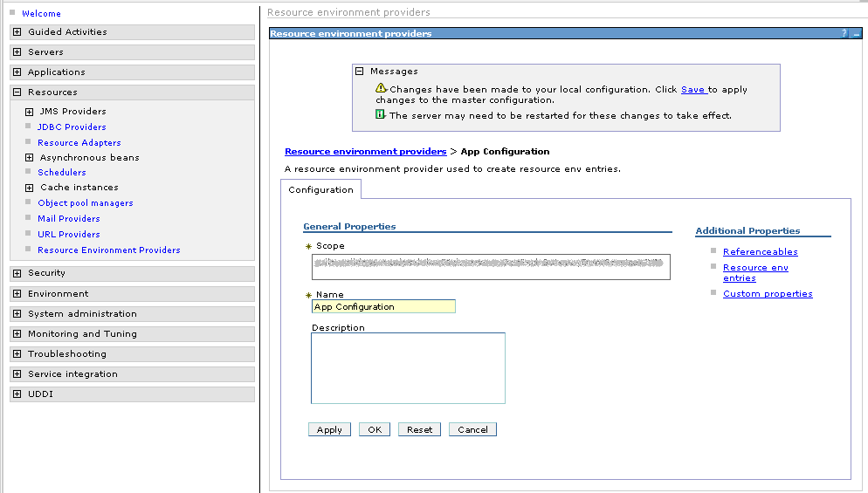Collapse the Resources navigation section
Viewport: 868px width, 493px height.
point(17,92)
